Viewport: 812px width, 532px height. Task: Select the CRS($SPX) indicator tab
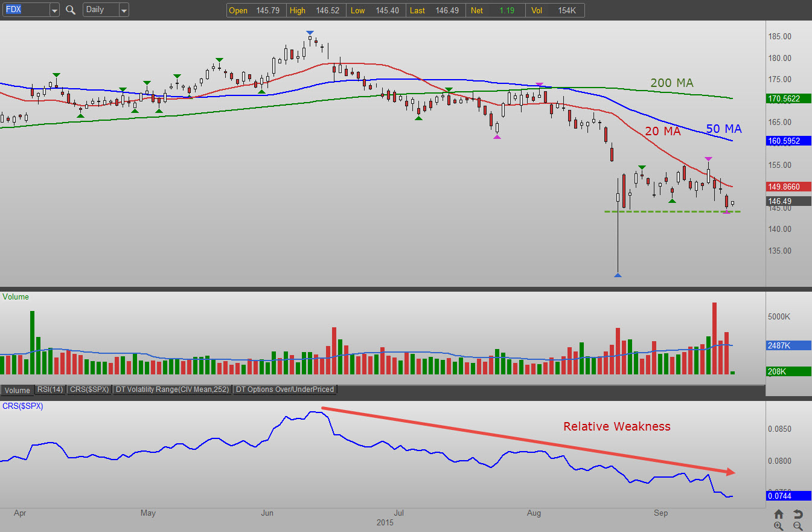pos(89,389)
